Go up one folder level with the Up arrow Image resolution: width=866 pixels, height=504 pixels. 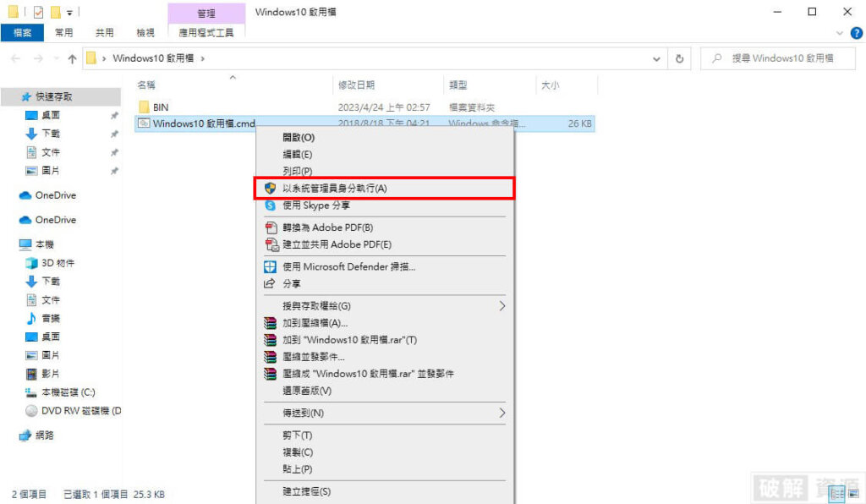tap(73, 58)
